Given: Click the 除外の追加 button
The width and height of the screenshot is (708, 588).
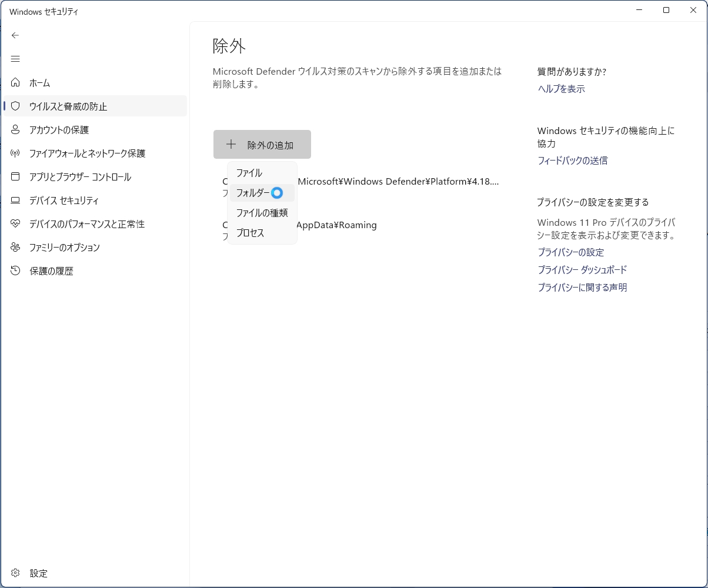Looking at the screenshot, I should point(262,145).
